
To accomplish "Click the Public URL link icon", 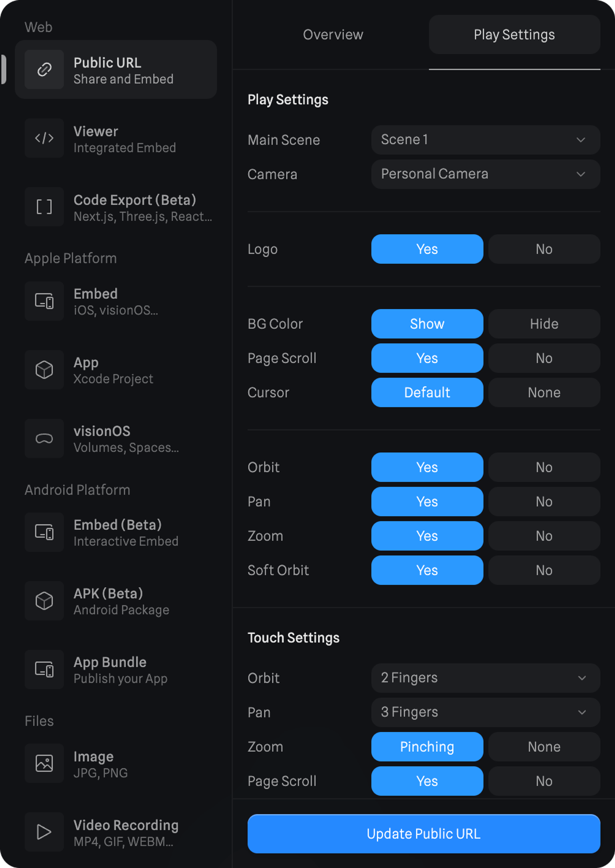I will 44,69.
